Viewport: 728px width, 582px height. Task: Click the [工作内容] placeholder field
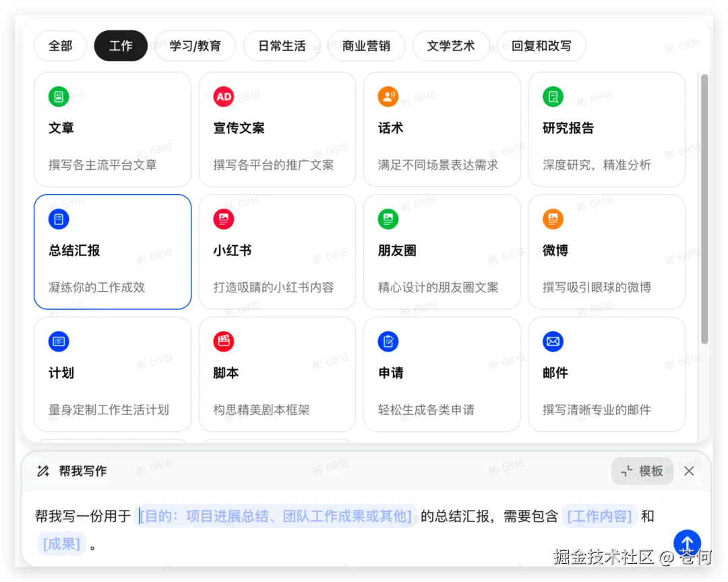click(x=599, y=515)
